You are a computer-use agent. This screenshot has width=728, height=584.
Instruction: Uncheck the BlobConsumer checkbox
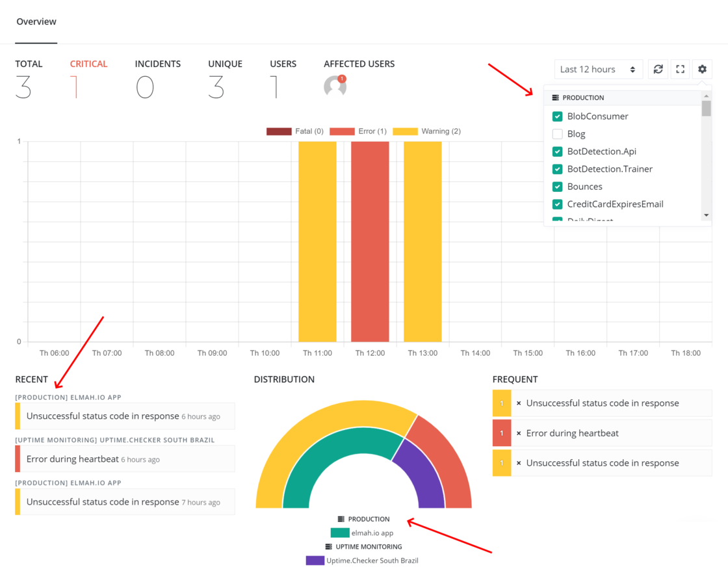click(558, 116)
